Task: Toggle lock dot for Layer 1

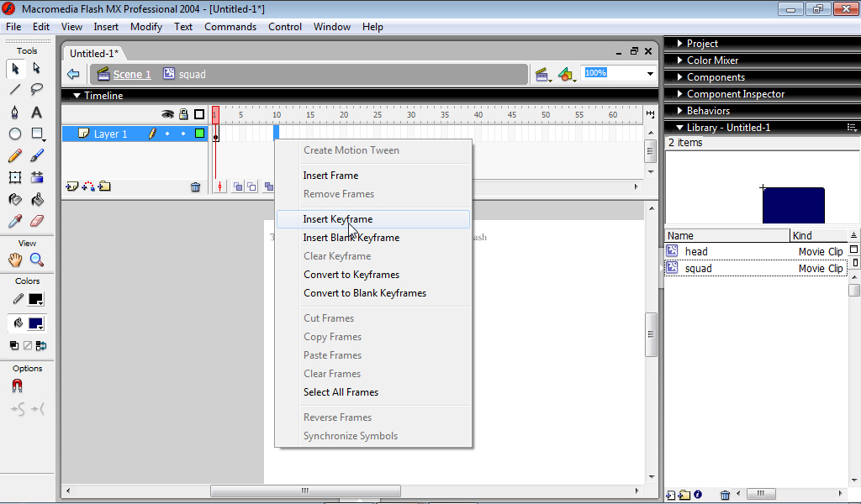Action: pyautogui.click(x=183, y=134)
